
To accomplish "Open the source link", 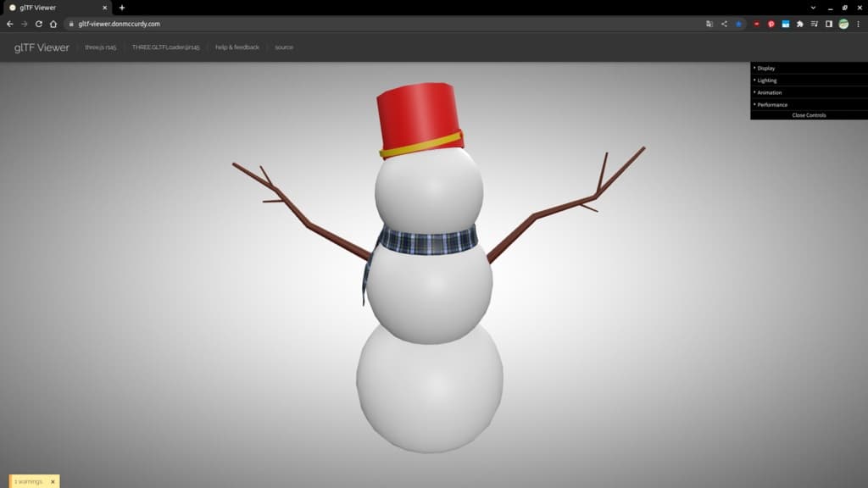I will click(284, 47).
